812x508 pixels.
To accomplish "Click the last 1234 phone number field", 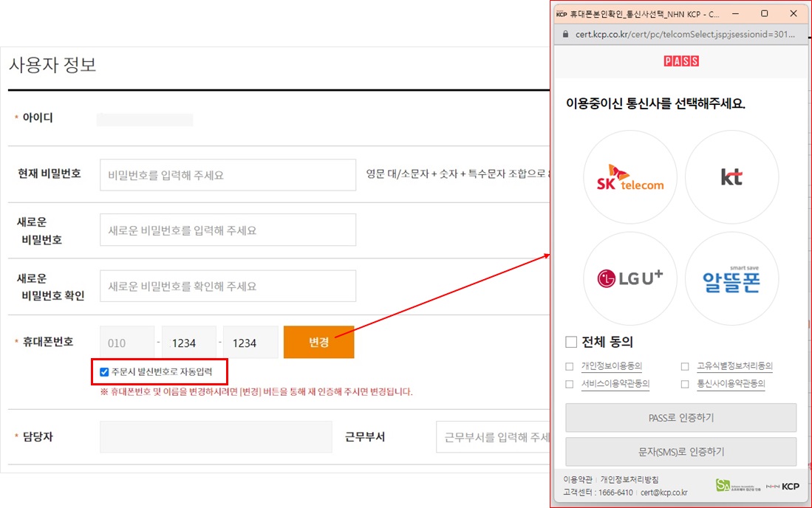I will pyautogui.click(x=250, y=342).
